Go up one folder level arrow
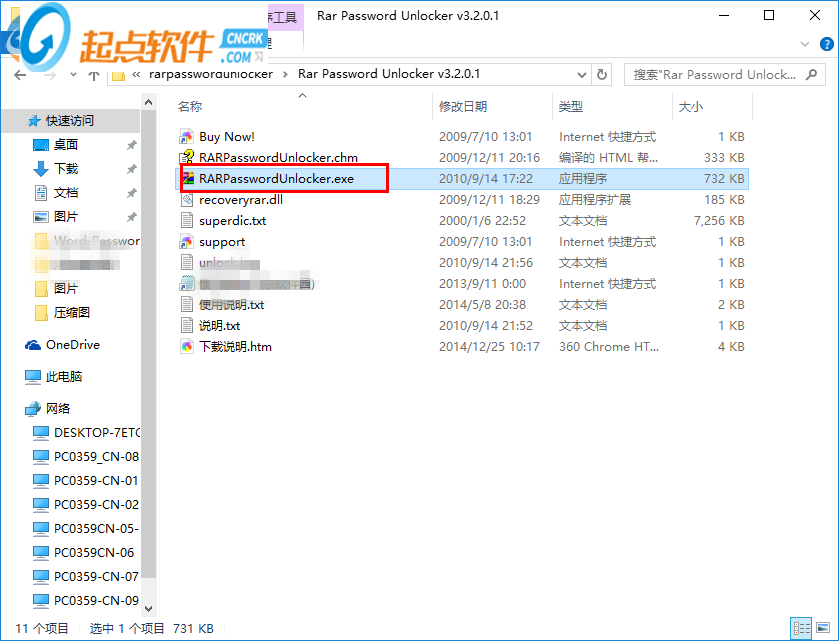839x641 pixels. (94, 75)
